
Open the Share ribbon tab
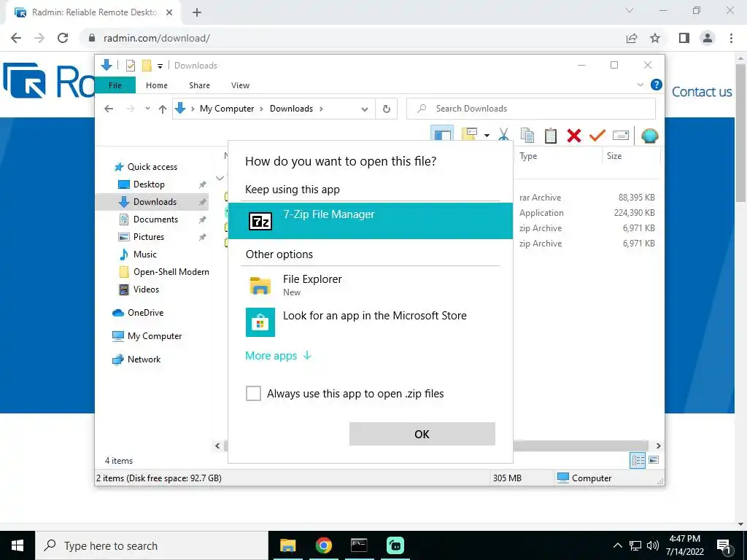pyautogui.click(x=199, y=85)
